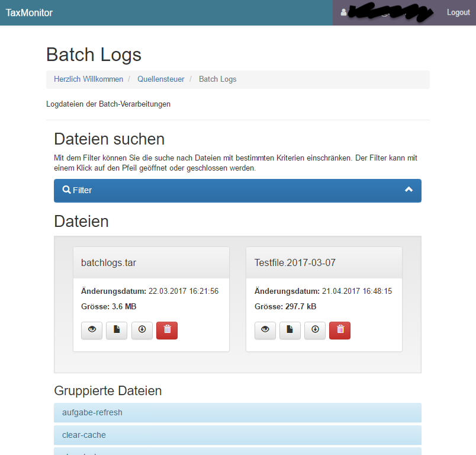Viewport: 476px width, 455px height.
Task: Click the batchlogs.tar card header
Action: 151,262
